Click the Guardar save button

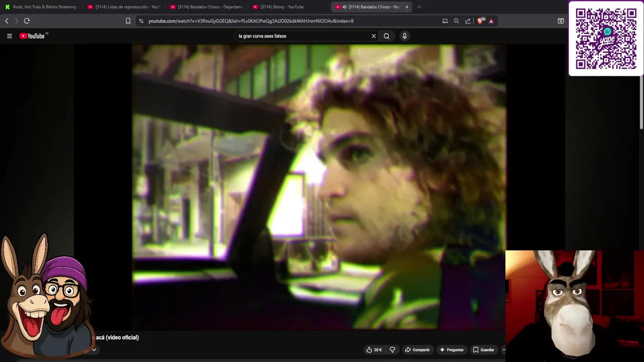click(484, 350)
